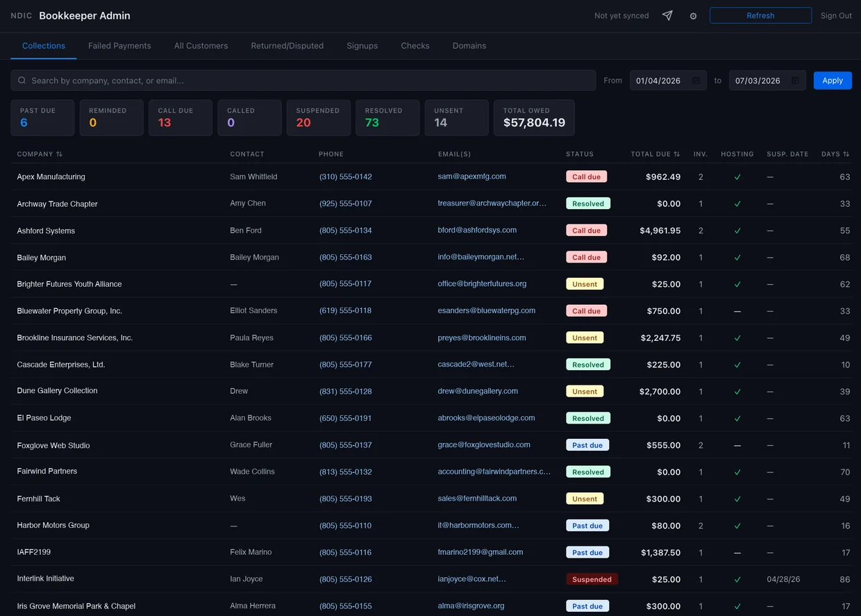Sort the table by Days column

tap(835, 154)
